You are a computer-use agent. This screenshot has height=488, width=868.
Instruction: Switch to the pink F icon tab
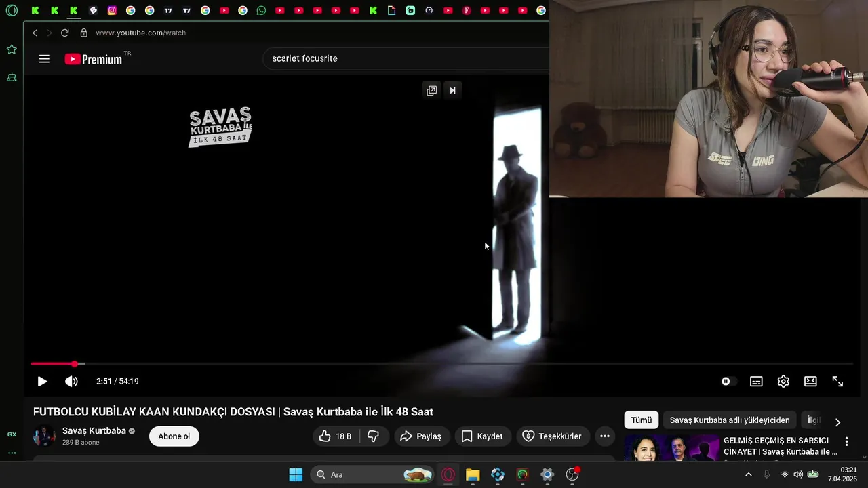(x=467, y=10)
